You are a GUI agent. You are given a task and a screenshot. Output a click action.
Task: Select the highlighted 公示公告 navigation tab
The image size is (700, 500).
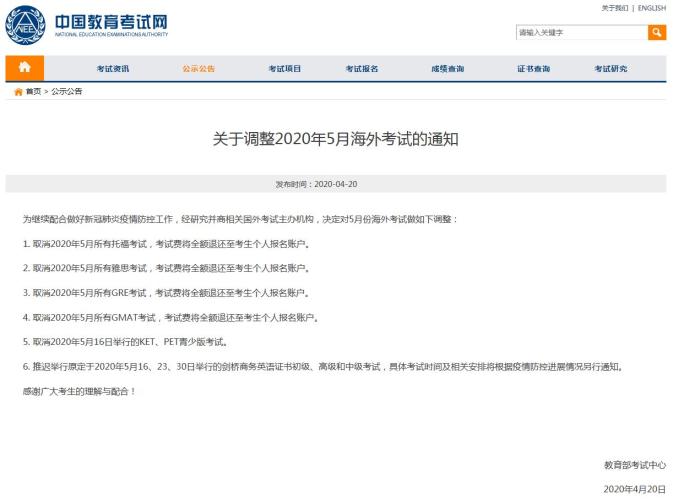tap(198, 69)
